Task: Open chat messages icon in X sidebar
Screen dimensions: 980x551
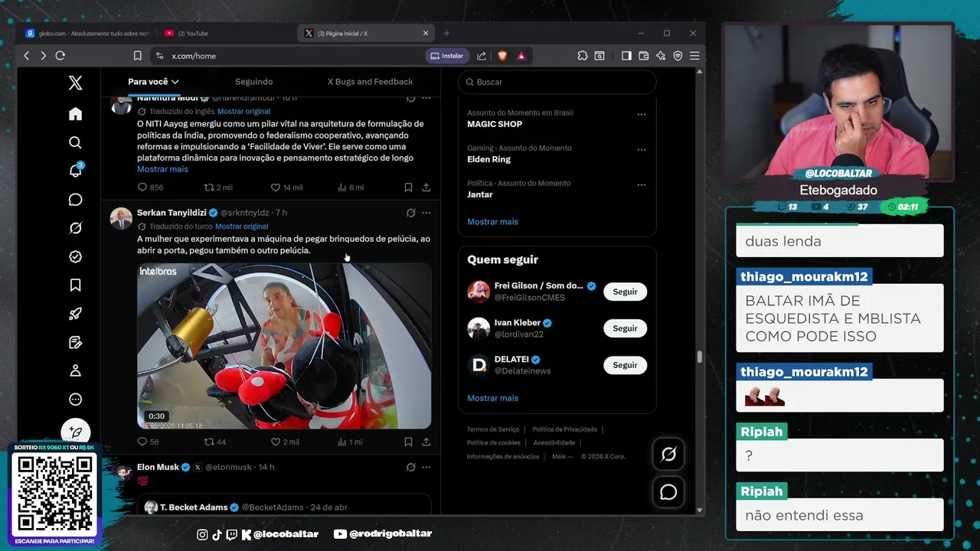Action: 75,200
